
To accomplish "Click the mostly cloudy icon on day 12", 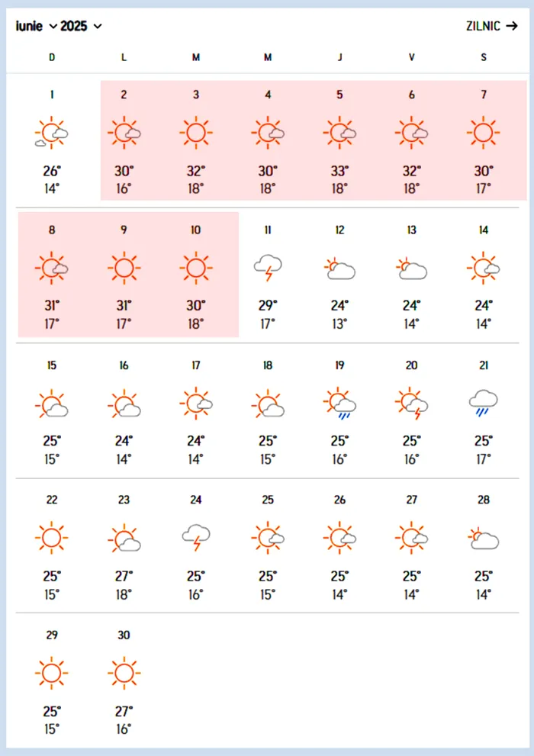I will tap(339, 269).
